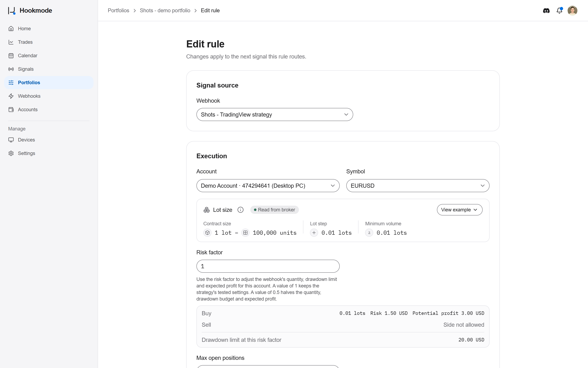Open Devices under Manage
The image size is (588, 368).
click(x=49, y=140)
